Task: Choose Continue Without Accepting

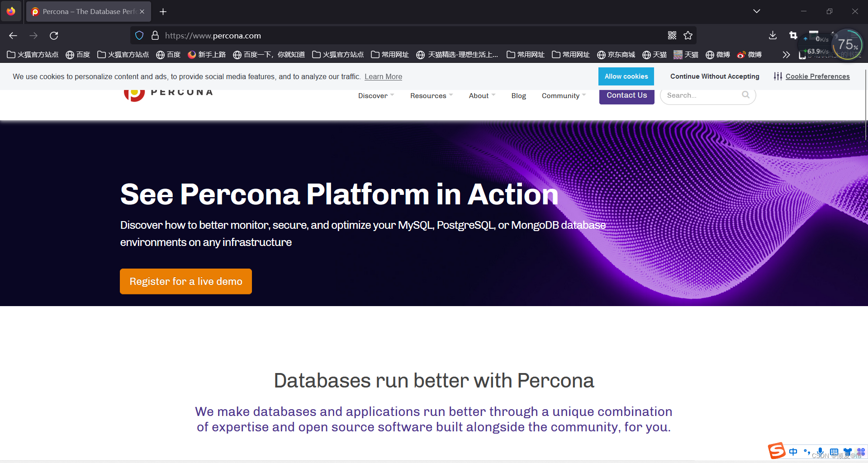Action: click(x=715, y=76)
